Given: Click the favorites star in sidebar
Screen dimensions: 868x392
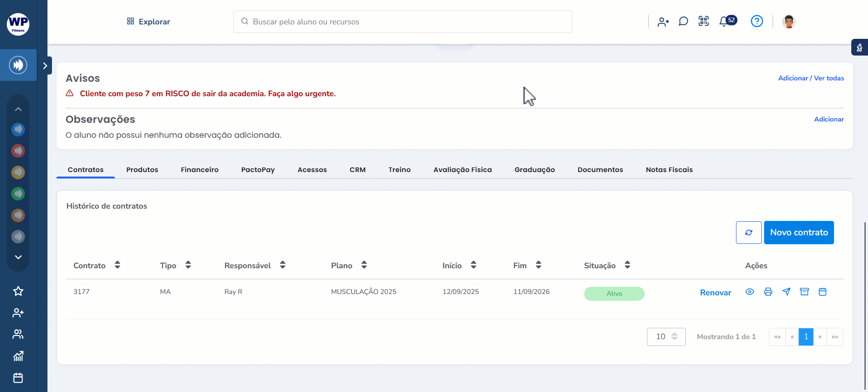Looking at the screenshot, I should (x=18, y=291).
